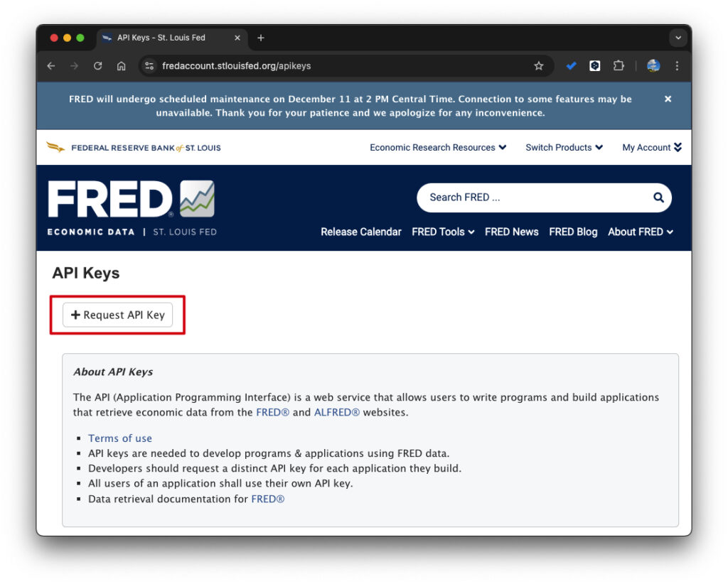Click the address bar URL fredaccount.stlouisfed.org/apikeys
Screen dimensions: 728x584
click(x=236, y=66)
